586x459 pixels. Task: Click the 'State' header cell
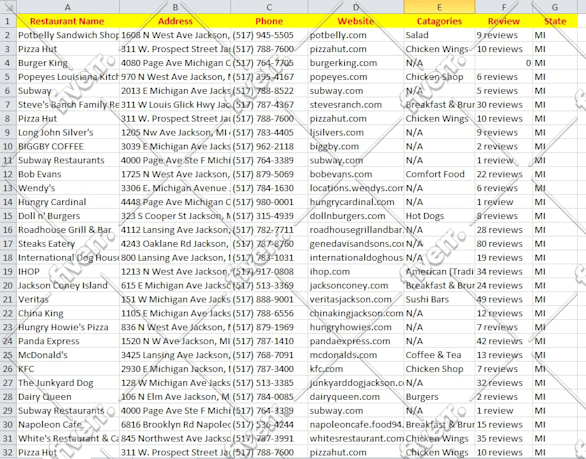click(x=555, y=21)
